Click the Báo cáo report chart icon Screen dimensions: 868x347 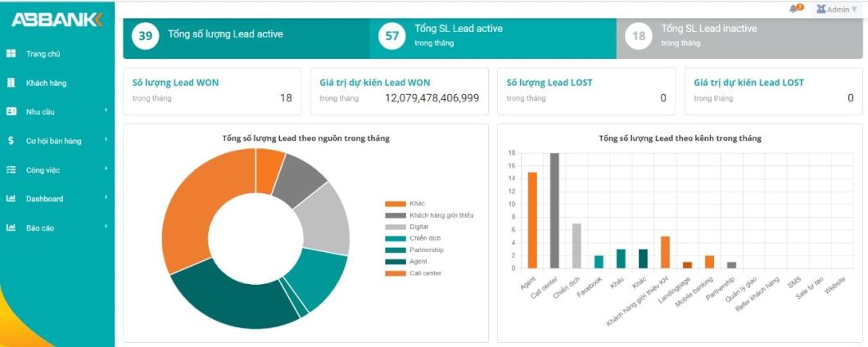(x=11, y=228)
